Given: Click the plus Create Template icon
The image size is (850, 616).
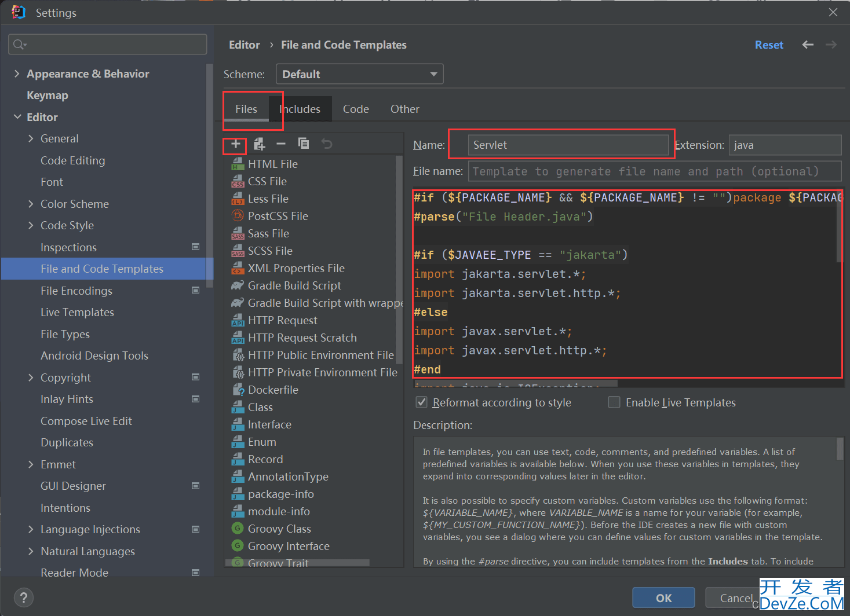Looking at the screenshot, I should click(x=235, y=144).
